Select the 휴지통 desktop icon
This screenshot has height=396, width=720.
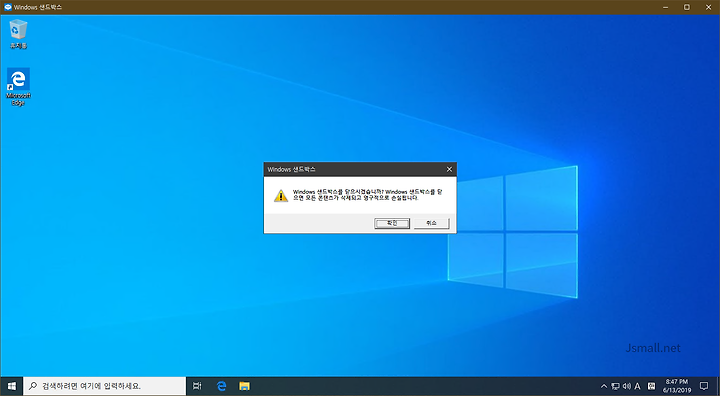pos(18,34)
